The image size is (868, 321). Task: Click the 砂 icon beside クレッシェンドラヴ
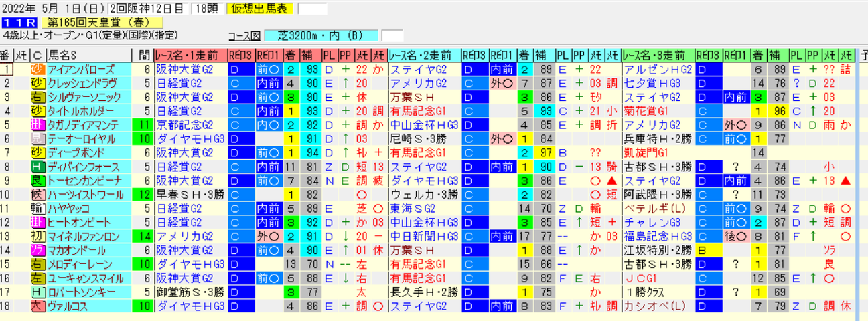[x=37, y=83]
